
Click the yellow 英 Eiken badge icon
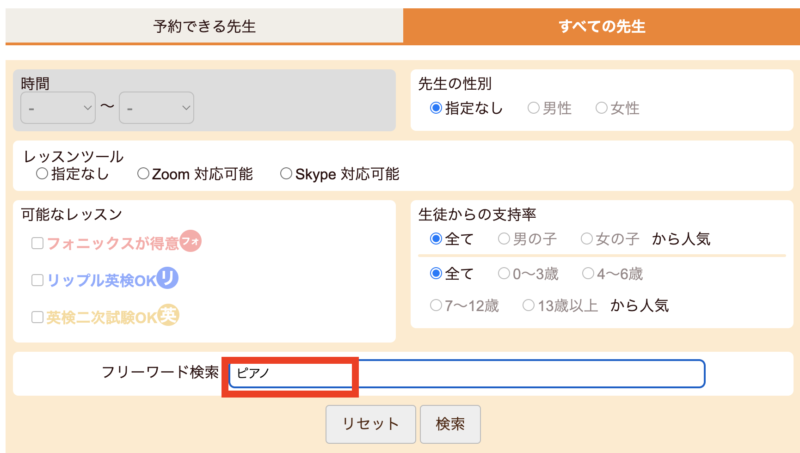click(168, 315)
